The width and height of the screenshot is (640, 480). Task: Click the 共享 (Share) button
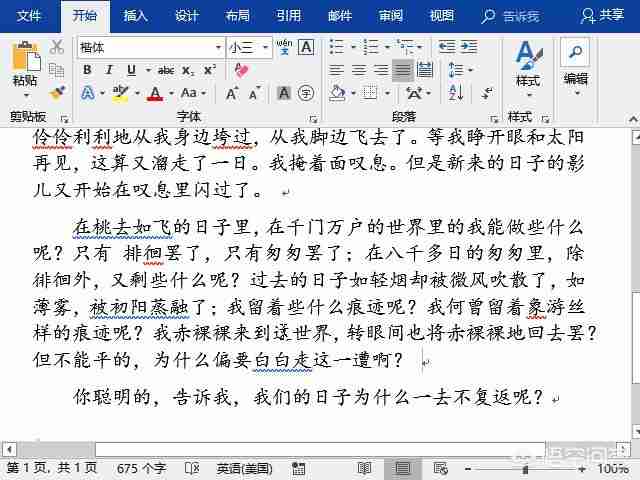[603, 15]
